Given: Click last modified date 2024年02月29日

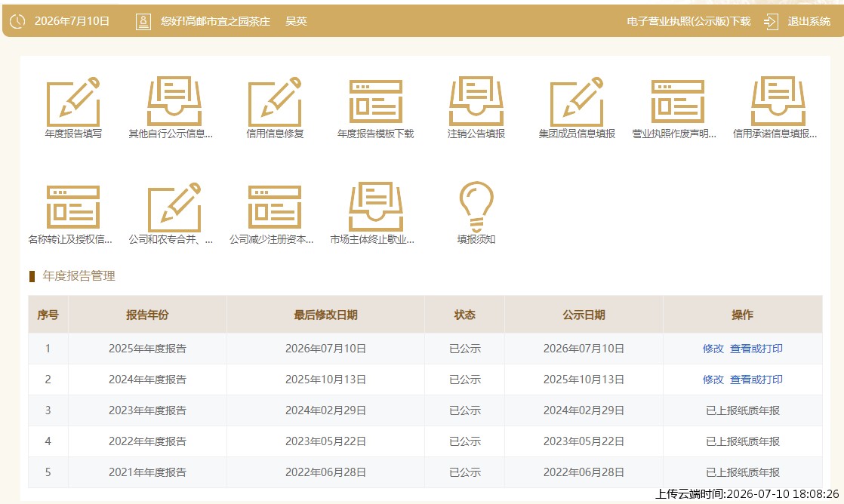Looking at the screenshot, I should click(x=325, y=410).
